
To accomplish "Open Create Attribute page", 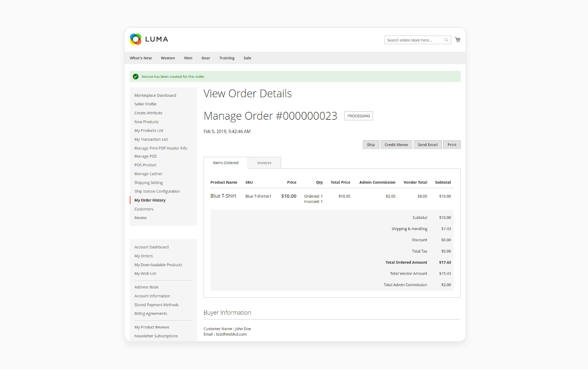I will click(x=148, y=113).
